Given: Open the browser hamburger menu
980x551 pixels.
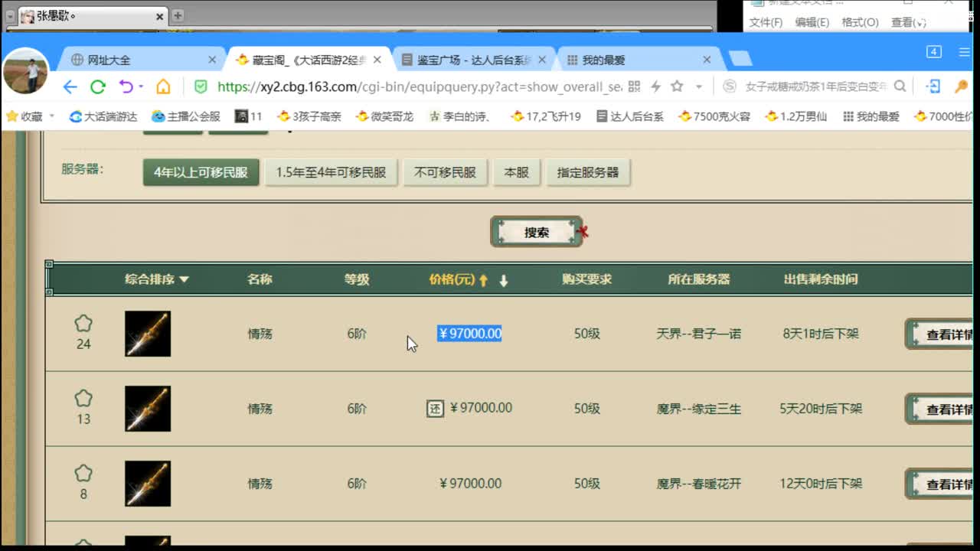Looking at the screenshot, I should (x=964, y=52).
